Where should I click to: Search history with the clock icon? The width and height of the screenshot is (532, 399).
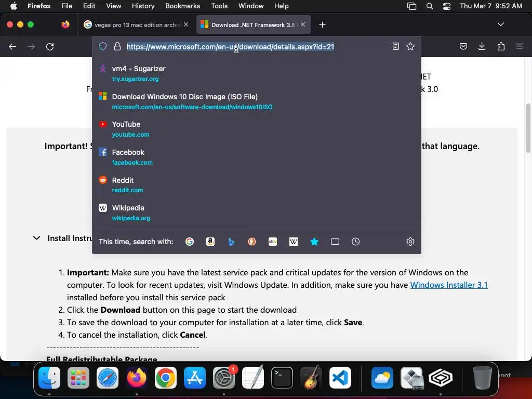pos(355,242)
